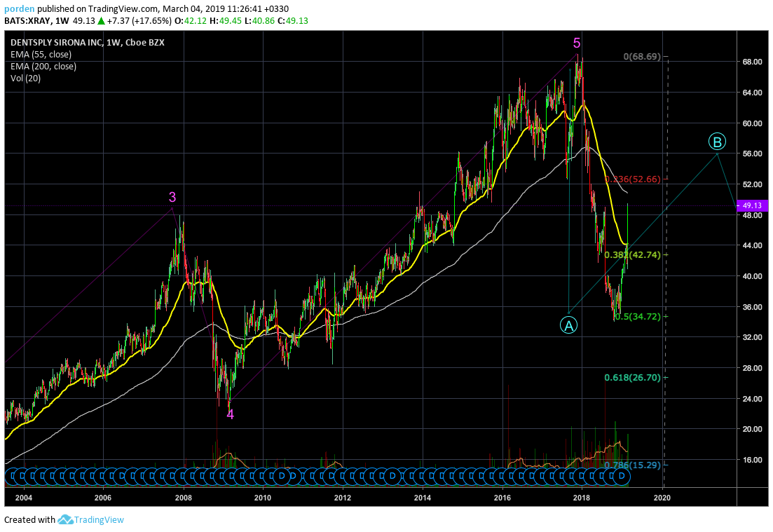Click the BATS:XRAY symbol text
The width and height of the screenshot is (773, 532).
[x=27, y=21]
